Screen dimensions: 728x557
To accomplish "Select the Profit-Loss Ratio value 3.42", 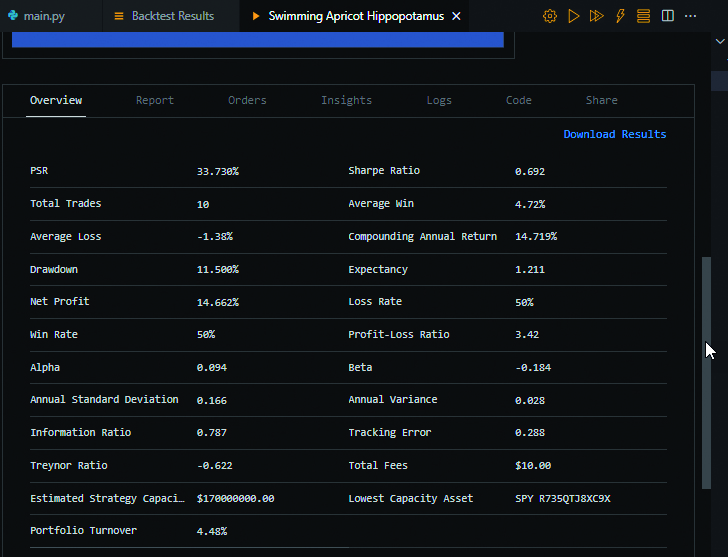I will point(527,334).
